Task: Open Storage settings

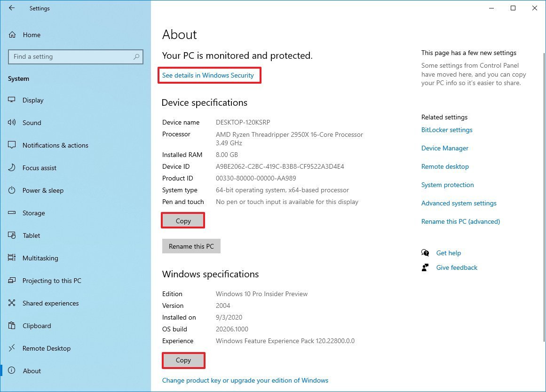Action: pos(33,213)
